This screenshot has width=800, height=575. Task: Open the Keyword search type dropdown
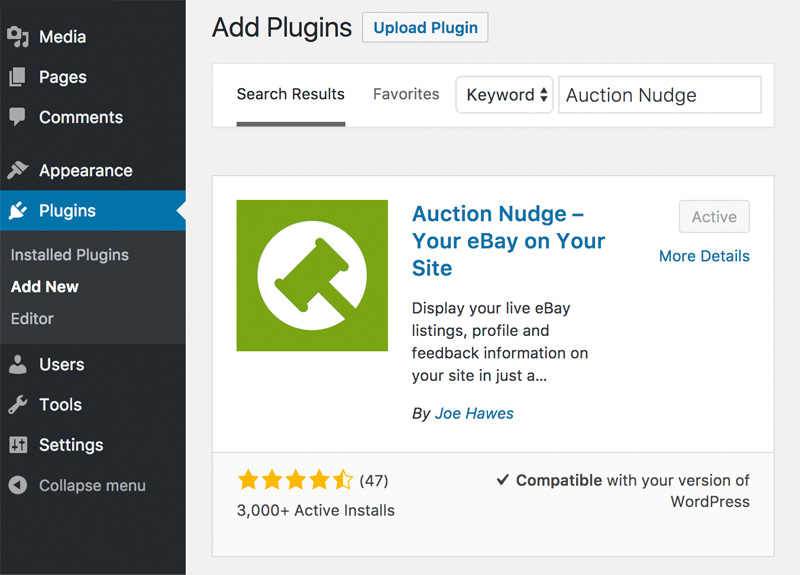[504, 95]
